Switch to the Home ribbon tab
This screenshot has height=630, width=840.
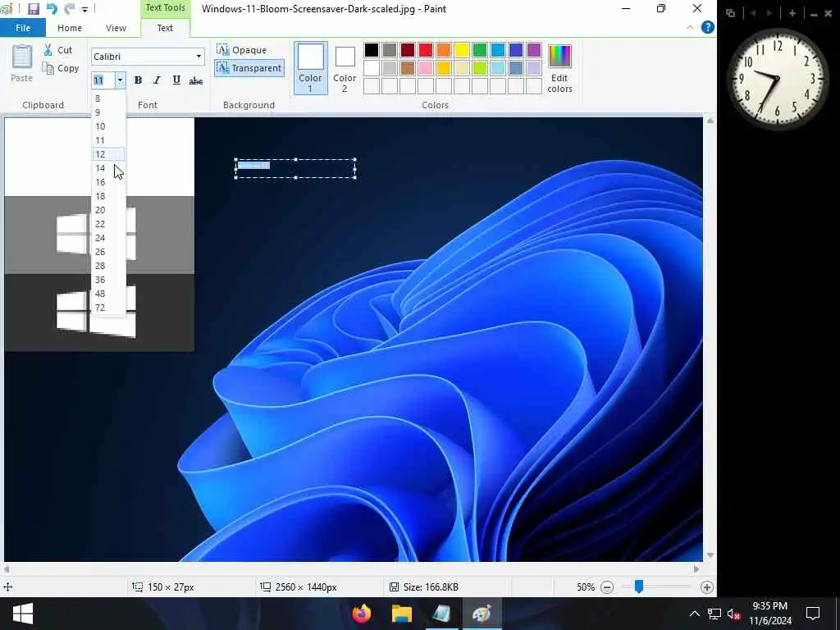70,28
